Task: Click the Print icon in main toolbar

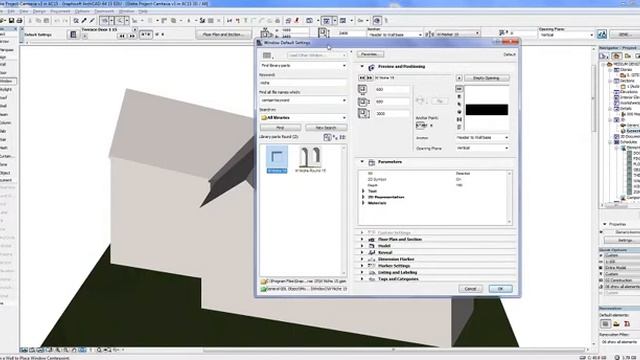Action: pyautogui.click(x=19, y=20)
